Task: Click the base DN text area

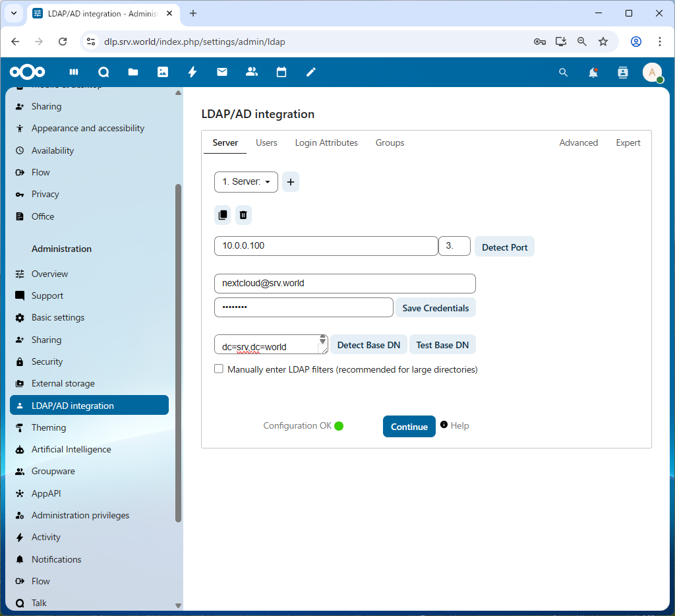Action: tap(271, 345)
